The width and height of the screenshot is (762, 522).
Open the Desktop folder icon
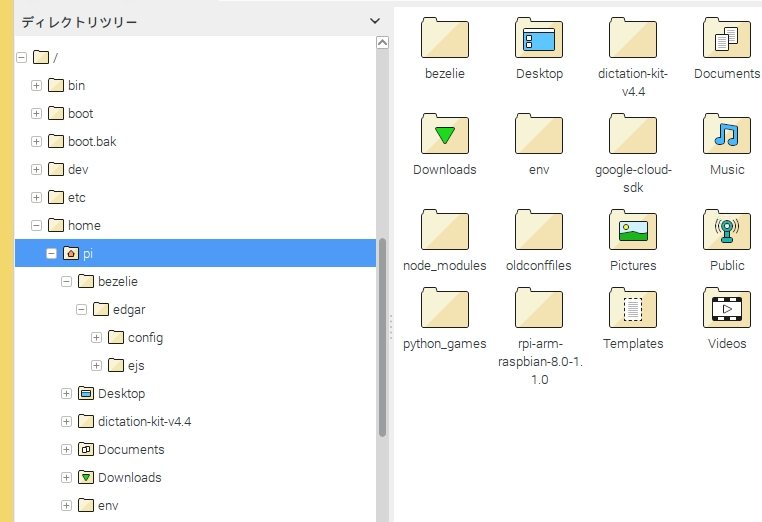[539, 39]
